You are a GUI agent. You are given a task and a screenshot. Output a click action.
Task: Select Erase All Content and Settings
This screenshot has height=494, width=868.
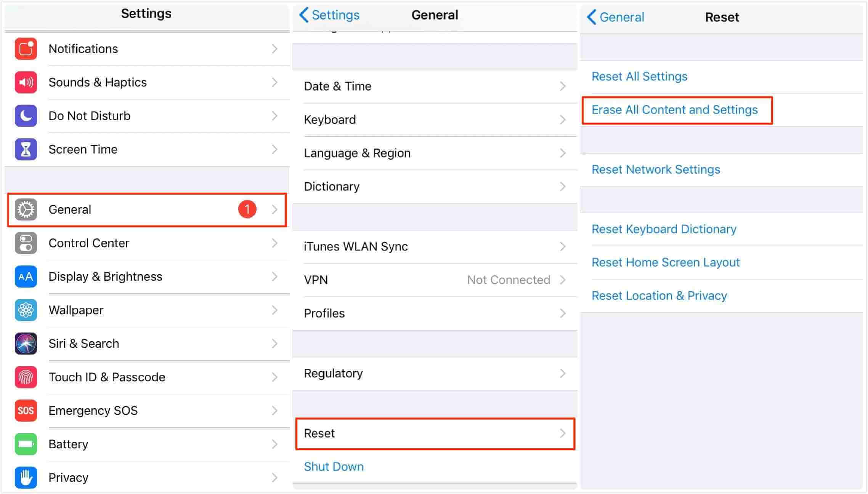pyautogui.click(x=674, y=110)
